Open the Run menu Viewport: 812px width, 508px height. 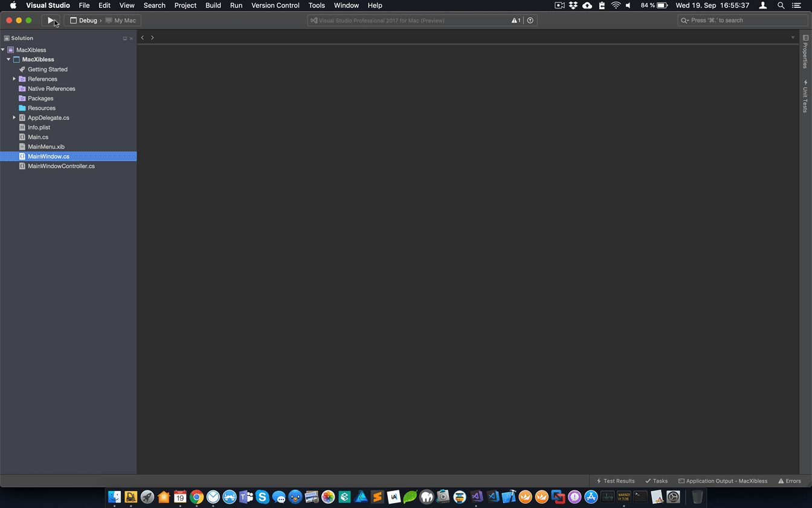click(236, 5)
